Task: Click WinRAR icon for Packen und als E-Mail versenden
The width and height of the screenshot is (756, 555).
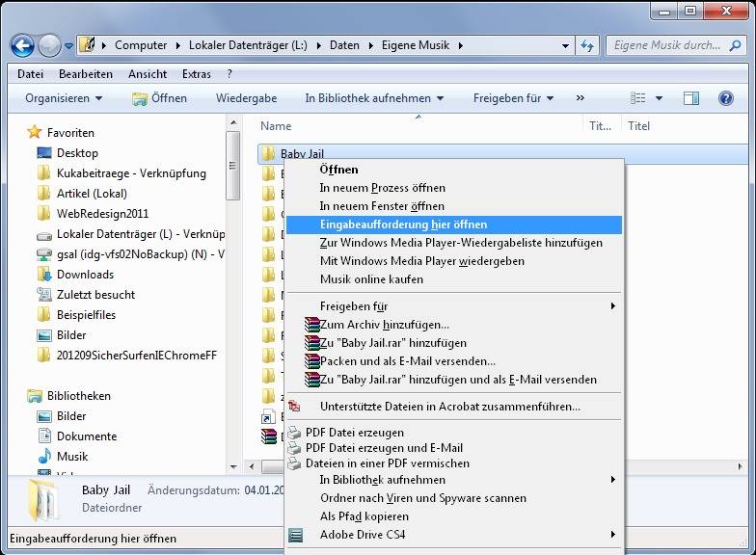Action: 312,361
